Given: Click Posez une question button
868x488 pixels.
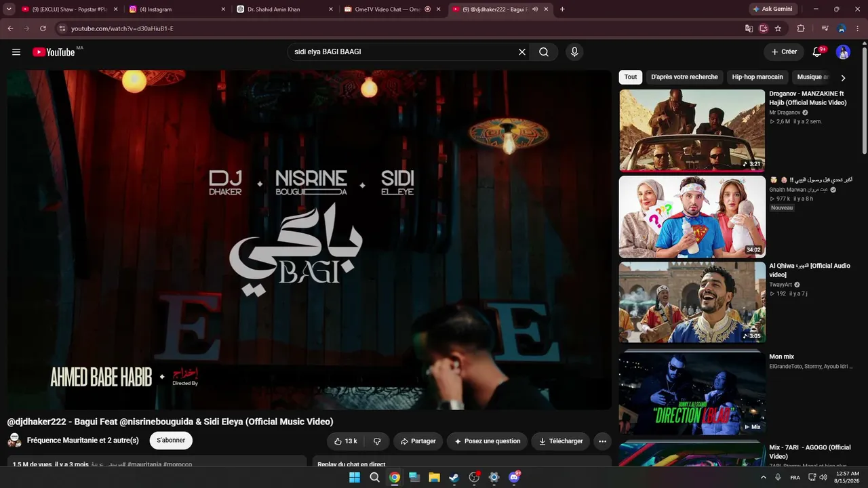Looking at the screenshot, I should [487, 441].
